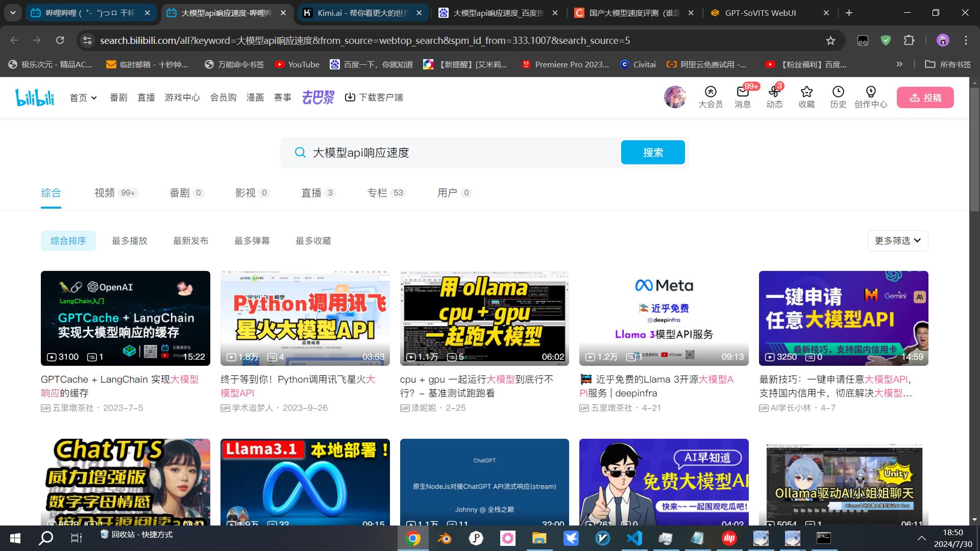Click the green shield extension icon
The image size is (980, 551).
[886, 40]
